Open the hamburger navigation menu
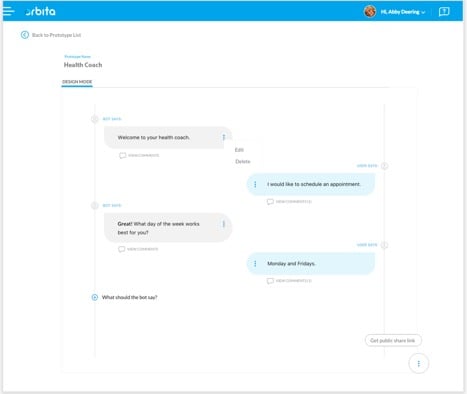Image resolution: width=467 pixels, height=394 pixels. coord(8,11)
